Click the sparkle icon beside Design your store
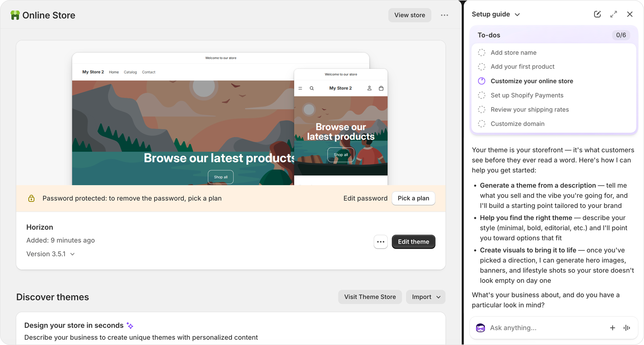The image size is (644, 345). [130, 326]
